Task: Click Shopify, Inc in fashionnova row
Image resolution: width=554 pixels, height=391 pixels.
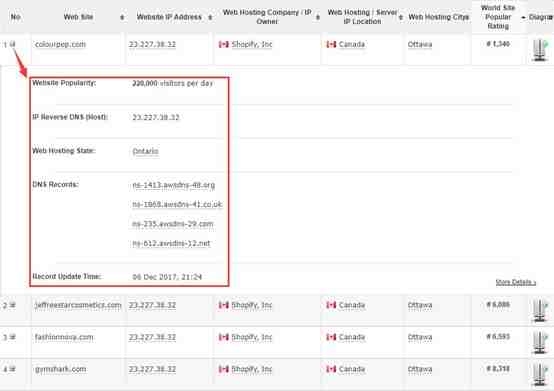Action: (252, 337)
